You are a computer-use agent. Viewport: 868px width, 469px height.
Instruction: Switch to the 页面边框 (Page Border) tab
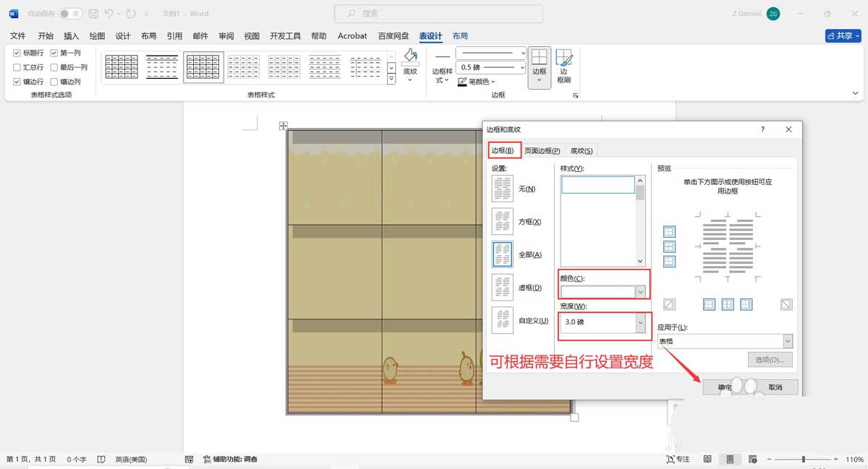(x=542, y=150)
